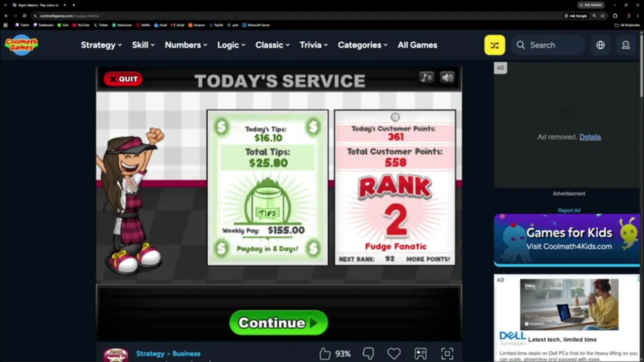This screenshot has height=362, width=644.
Task: Open the All Bookmarks folder
Action: (627, 25)
